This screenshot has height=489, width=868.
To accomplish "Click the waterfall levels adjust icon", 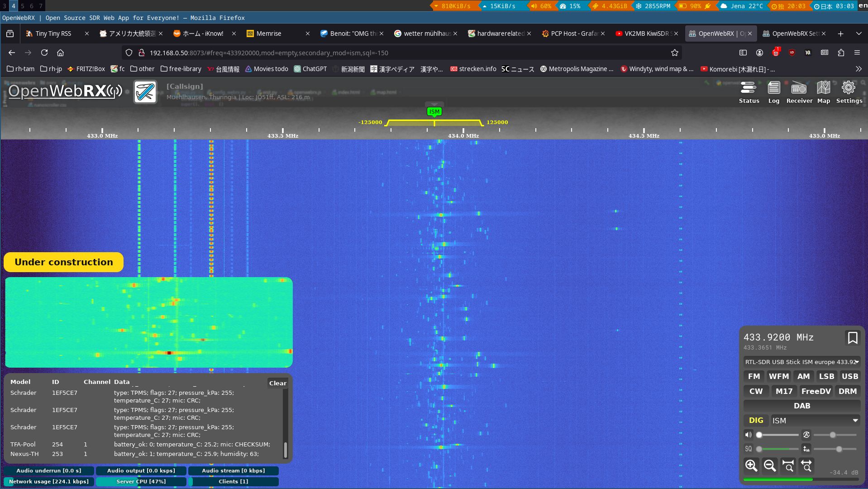I will coord(806,449).
